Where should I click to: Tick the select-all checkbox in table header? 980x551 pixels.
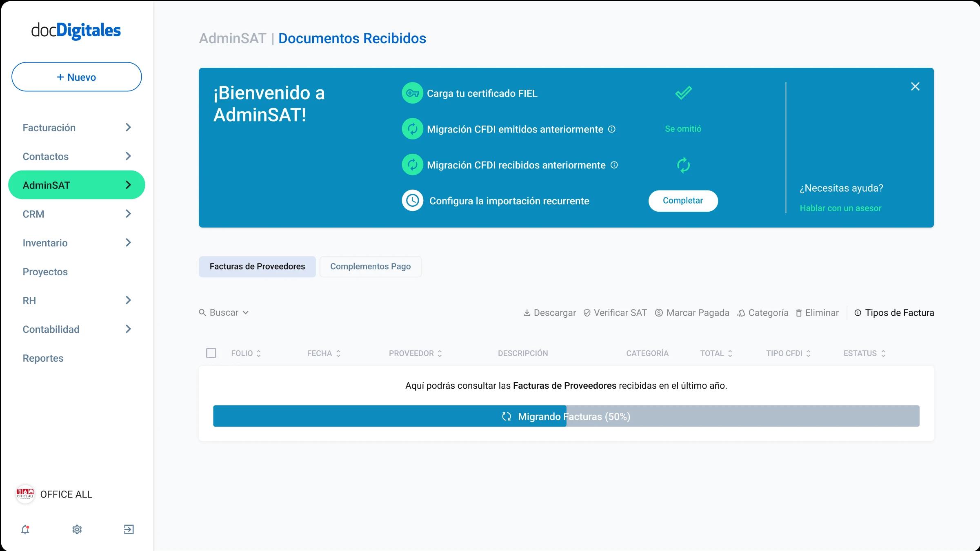click(211, 353)
